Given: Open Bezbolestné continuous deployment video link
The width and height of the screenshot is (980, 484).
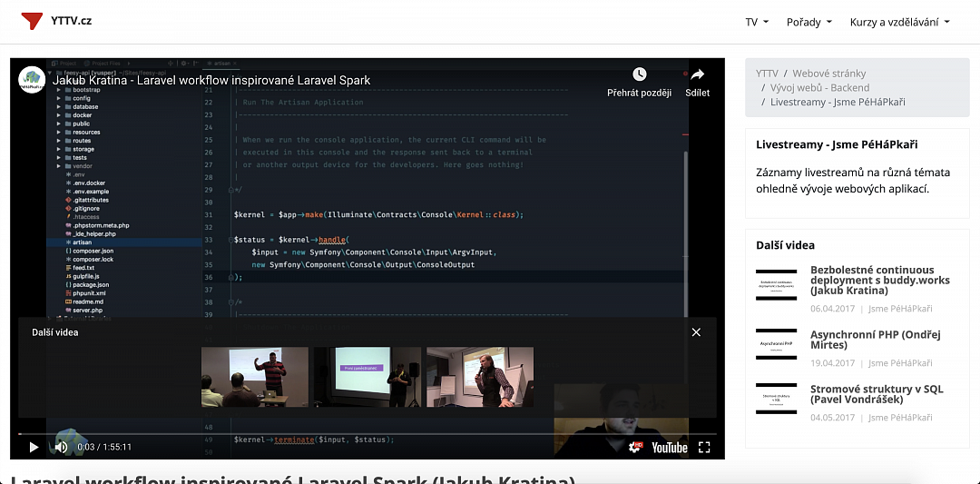Looking at the screenshot, I should pyautogui.click(x=880, y=281).
